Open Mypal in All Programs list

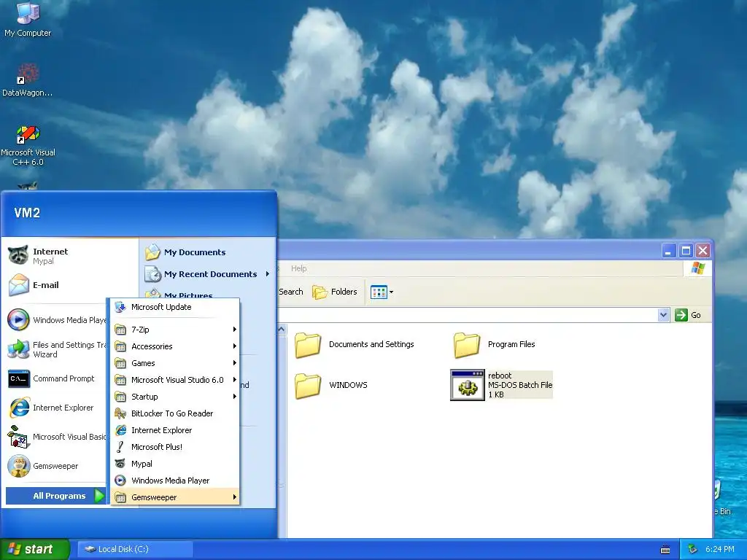pyautogui.click(x=175, y=464)
